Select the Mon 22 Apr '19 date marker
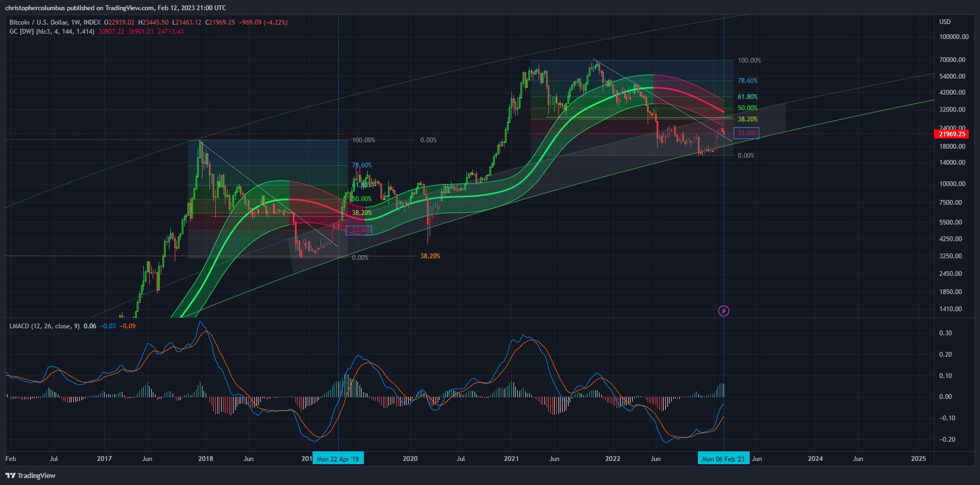Screen dimensions: 980x485 click(338, 459)
